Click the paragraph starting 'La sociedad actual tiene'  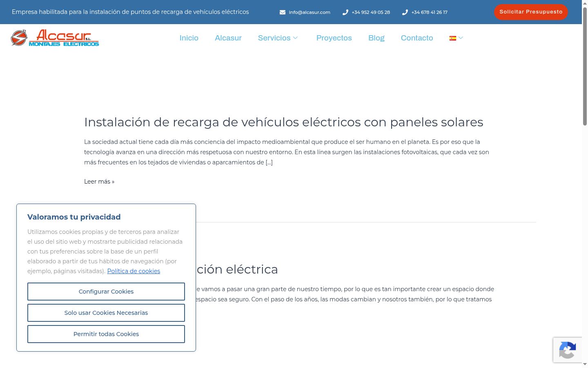point(287,152)
